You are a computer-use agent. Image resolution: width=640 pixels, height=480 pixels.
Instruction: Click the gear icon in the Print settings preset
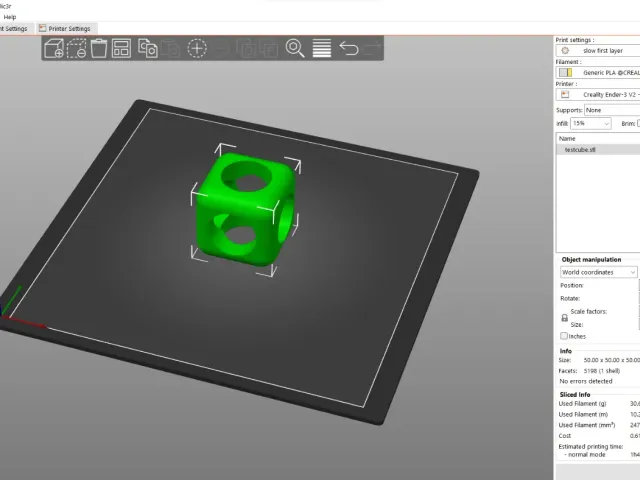pos(565,51)
